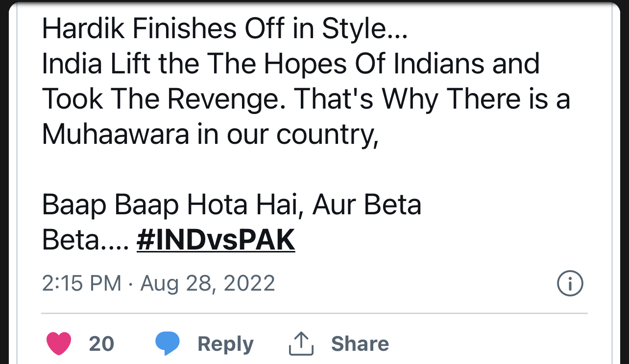Click the Reply text label
629x364 pixels.
coord(225,344)
